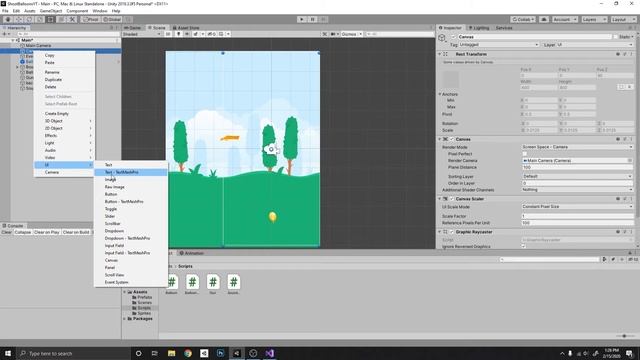Viewport: 640px width, 360px height.
Task: Select the Move tool in toolbar
Action: coord(18,19)
